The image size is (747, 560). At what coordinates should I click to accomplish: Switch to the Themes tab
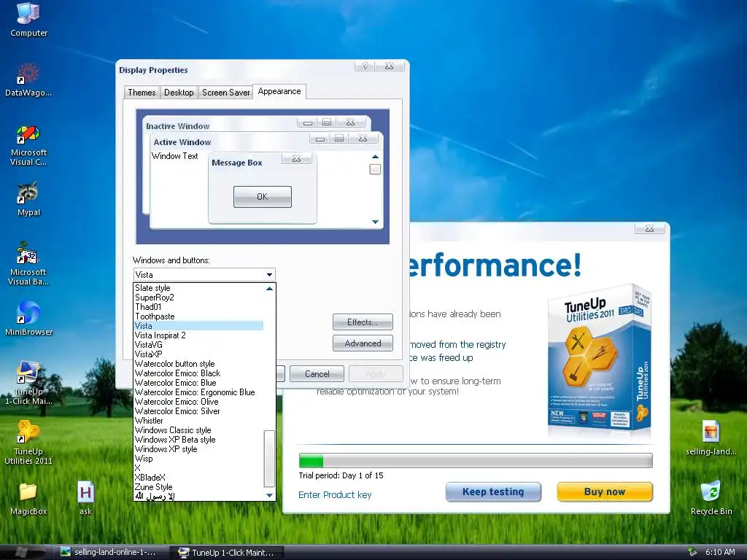coord(142,93)
